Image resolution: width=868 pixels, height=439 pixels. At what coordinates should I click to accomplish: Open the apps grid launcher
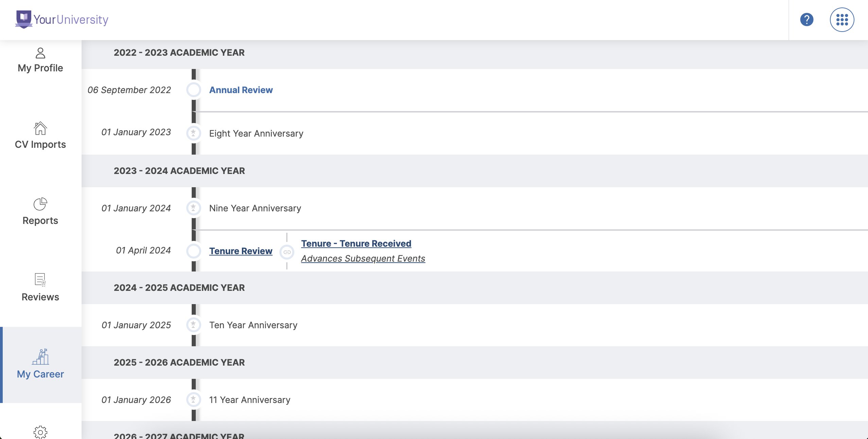(x=842, y=19)
